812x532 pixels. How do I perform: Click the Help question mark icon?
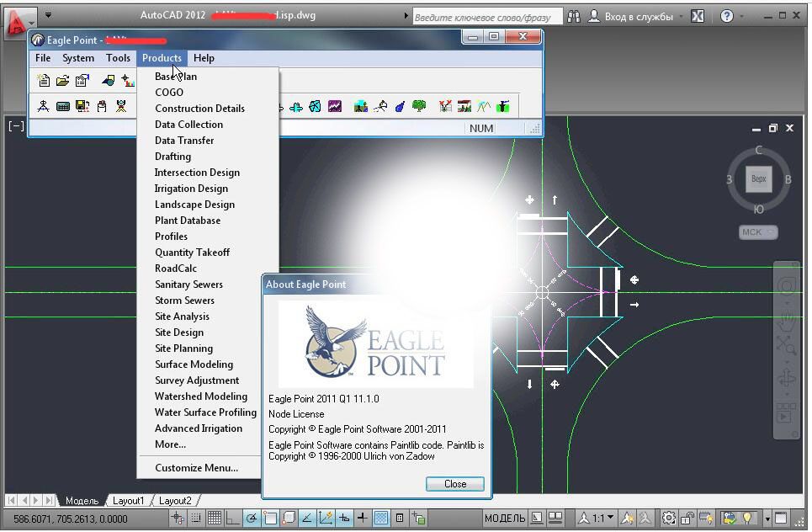click(x=727, y=17)
